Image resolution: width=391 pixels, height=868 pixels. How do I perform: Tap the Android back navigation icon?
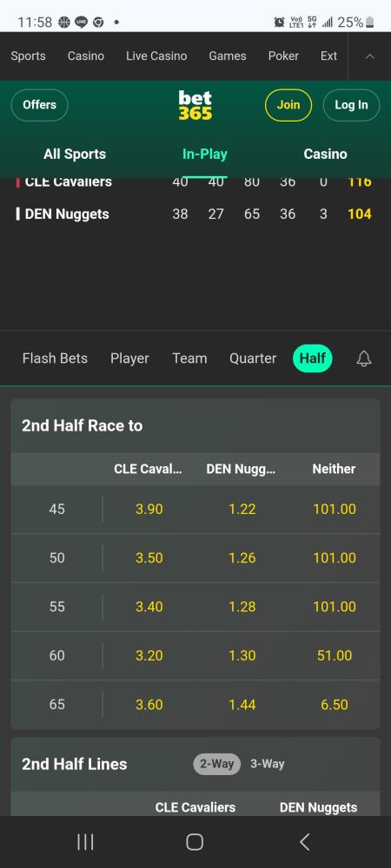(304, 841)
